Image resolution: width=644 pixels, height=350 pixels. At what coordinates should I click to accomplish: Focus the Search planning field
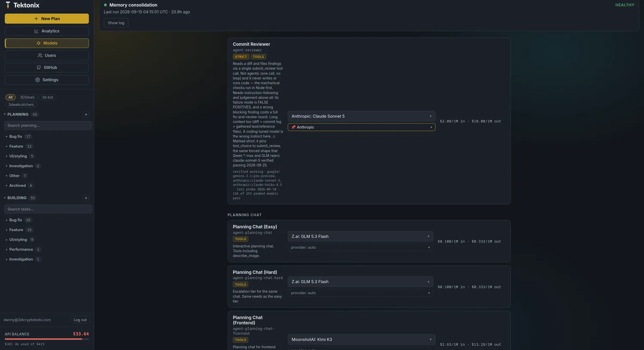pos(48,125)
